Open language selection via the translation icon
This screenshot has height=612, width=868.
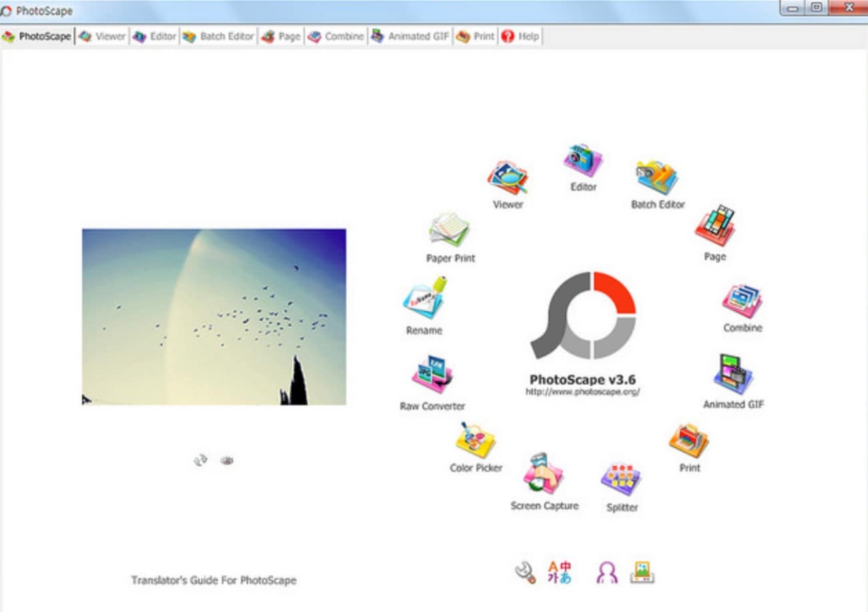[x=560, y=569]
